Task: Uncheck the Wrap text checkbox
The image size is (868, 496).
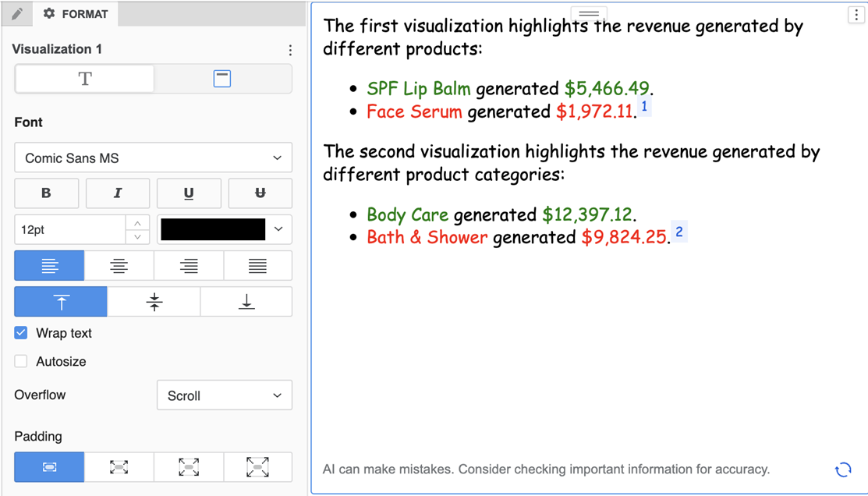Action: click(21, 333)
